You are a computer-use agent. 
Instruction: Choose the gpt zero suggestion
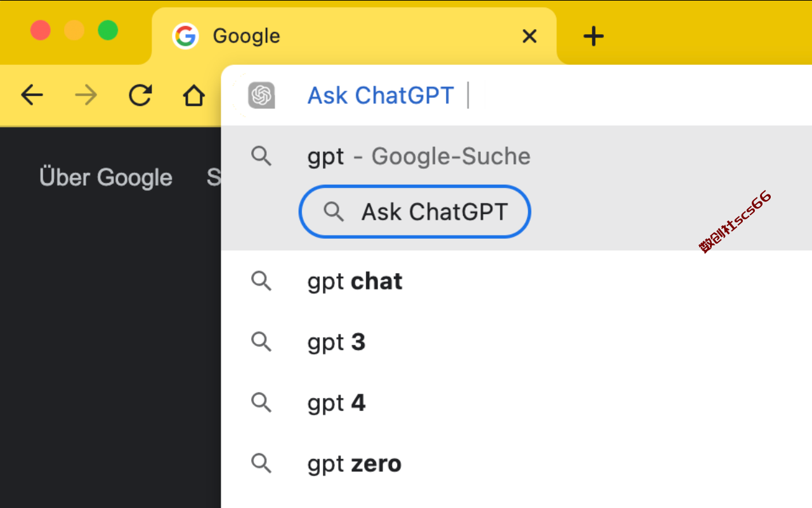516,464
